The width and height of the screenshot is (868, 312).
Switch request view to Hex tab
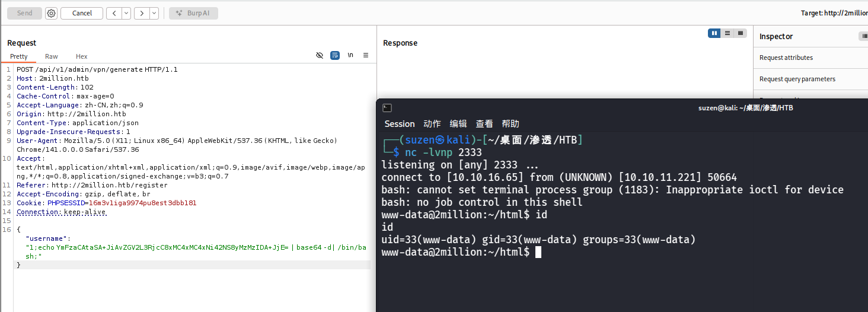81,56
